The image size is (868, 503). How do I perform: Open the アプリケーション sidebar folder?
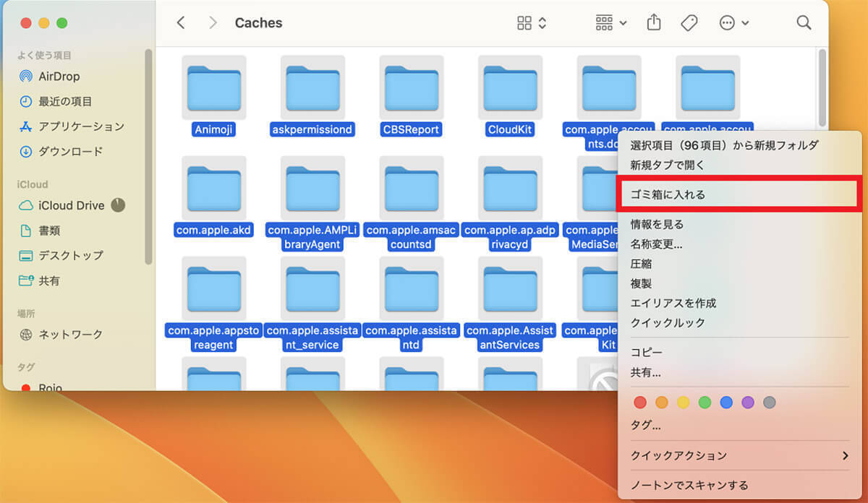(x=81, y=126)
